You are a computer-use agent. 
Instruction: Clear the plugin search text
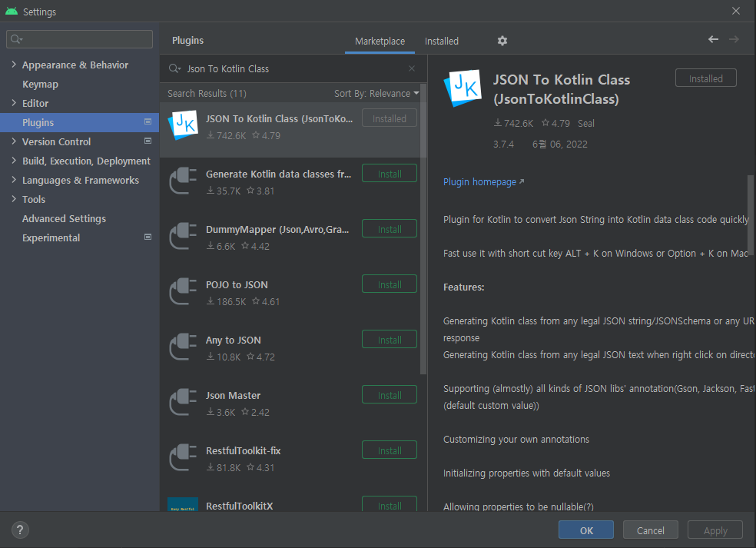[412, 68]
